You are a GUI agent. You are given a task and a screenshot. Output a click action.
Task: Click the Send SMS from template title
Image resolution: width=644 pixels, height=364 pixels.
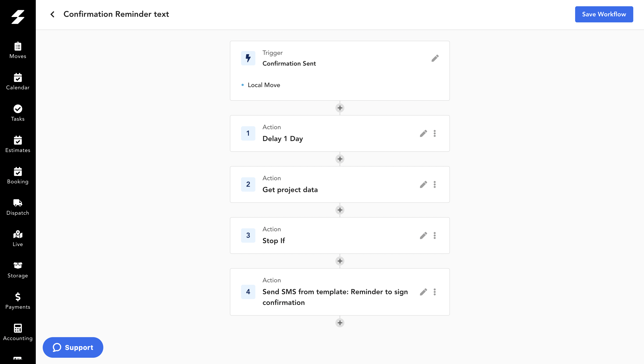(335, 297)
